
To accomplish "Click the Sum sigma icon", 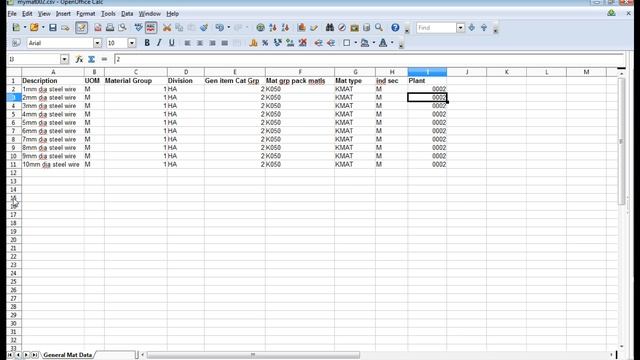I will (91, 60).
